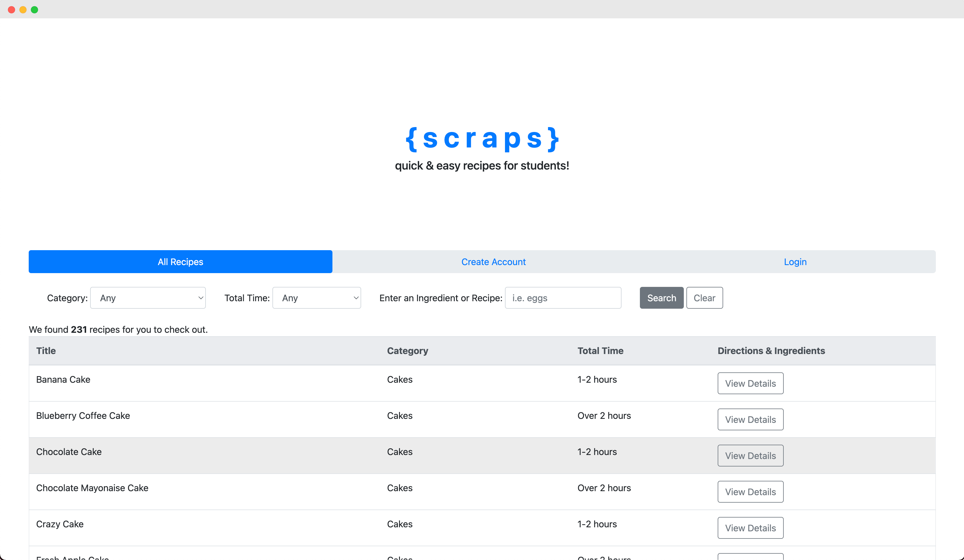Click the tagline 'quick & easy recipes for students!'

click(482, 166)
